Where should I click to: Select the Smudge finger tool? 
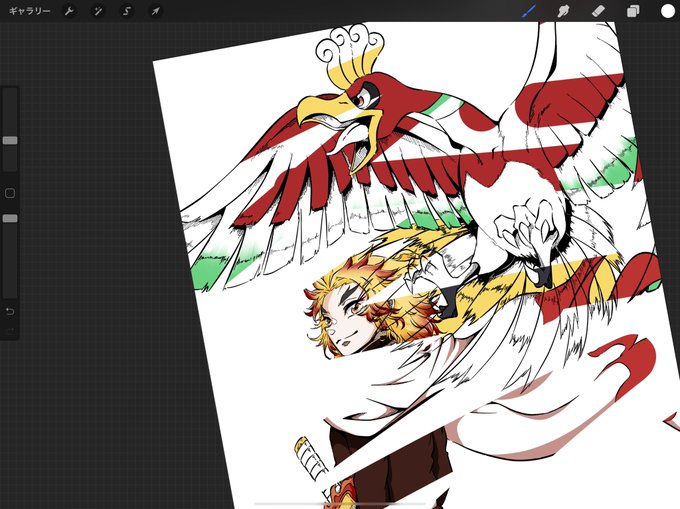point(563,11)
